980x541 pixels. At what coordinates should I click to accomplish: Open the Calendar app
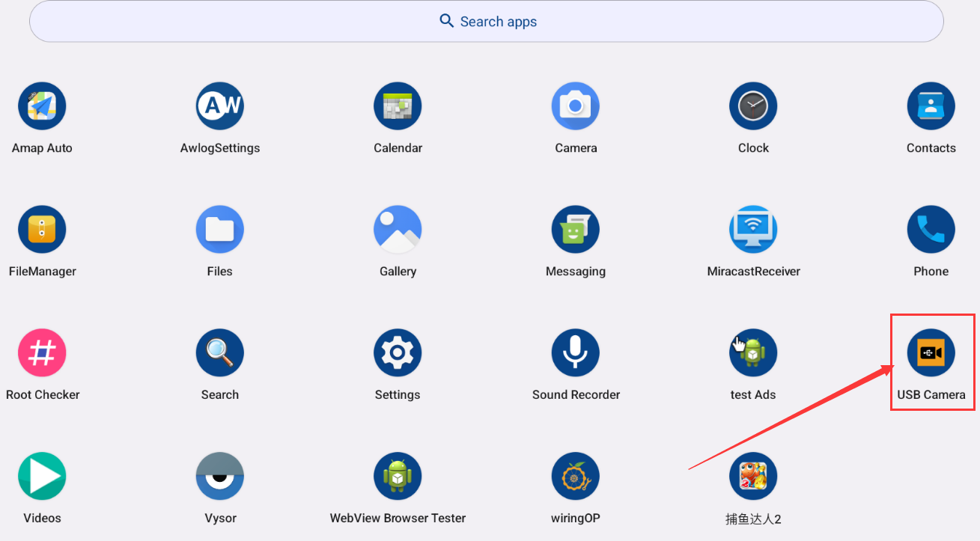pos(398,106)
